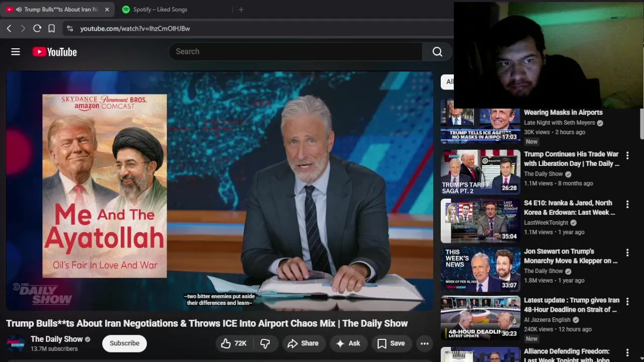This screenshot has height=362, width=644.
Task: Open the S4 E10 Ivanka & Jared thumbnail
Action: click(x=480, y=221)
